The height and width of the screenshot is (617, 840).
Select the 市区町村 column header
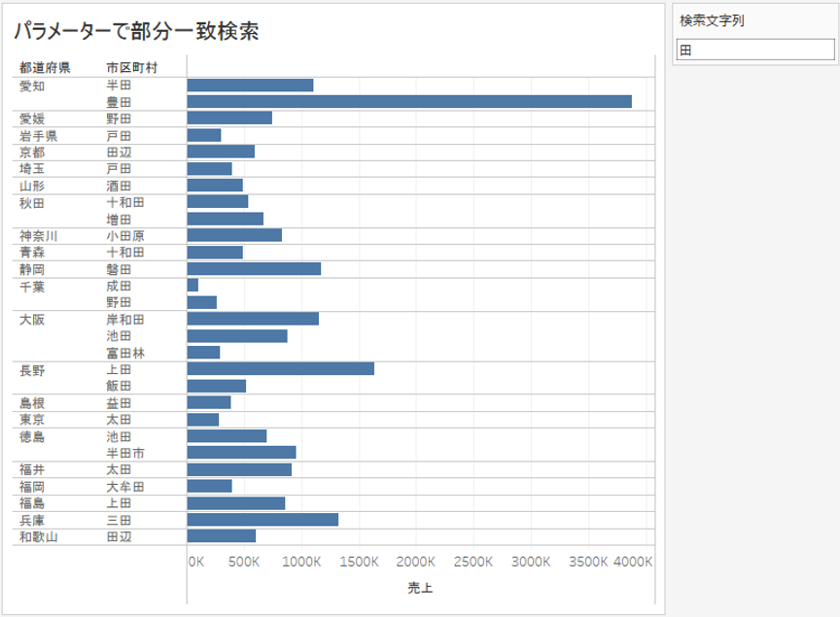tap(132, 68)
